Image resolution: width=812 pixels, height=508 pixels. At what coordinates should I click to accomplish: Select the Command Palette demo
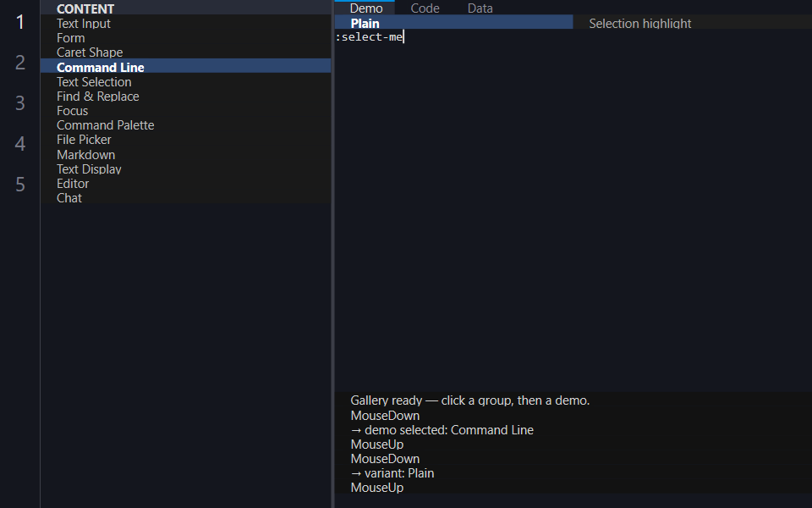pyautogui.click(x=185, y=125)
